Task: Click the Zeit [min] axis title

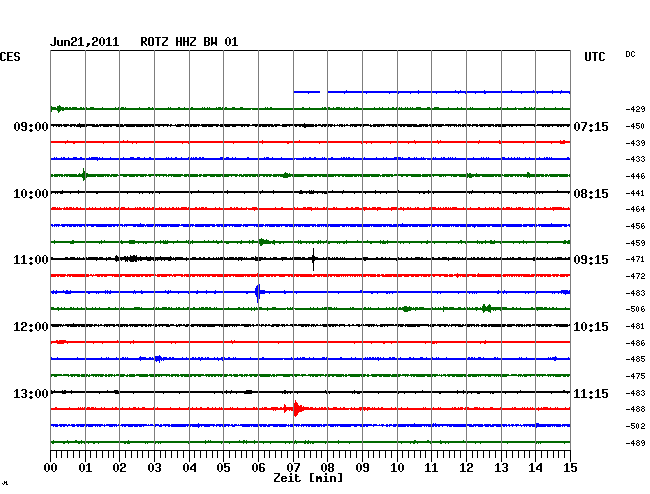Action: (308, 478)
